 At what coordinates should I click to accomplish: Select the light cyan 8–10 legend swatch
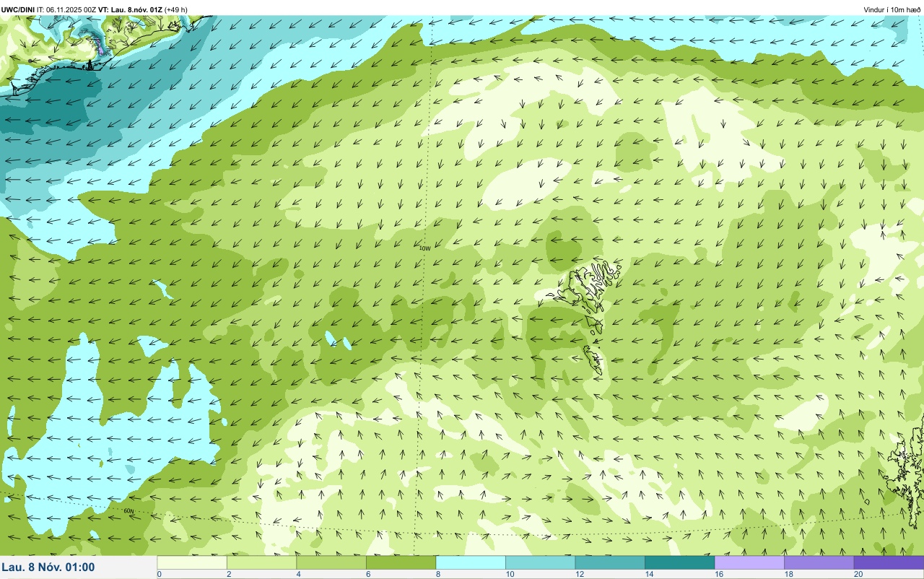click(471, 562)
